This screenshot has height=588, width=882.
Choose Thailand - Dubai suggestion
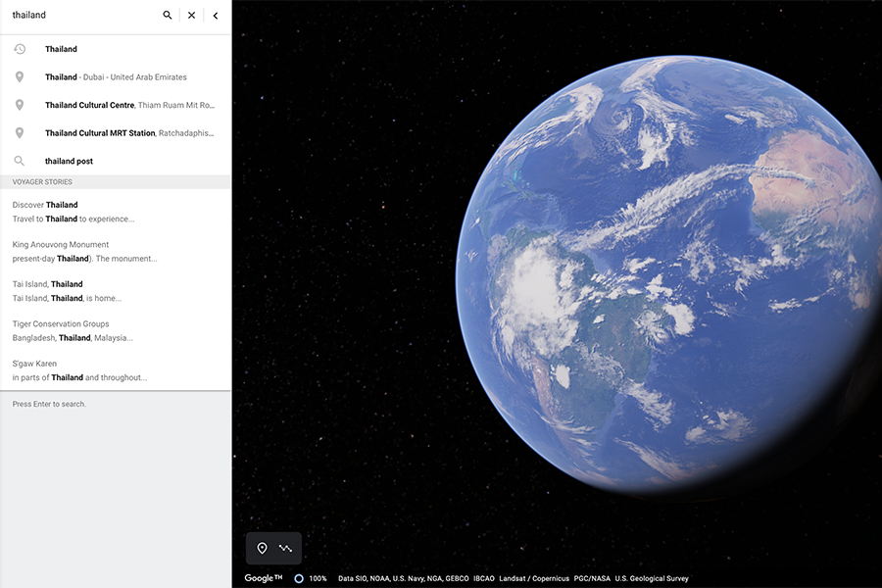116,77
